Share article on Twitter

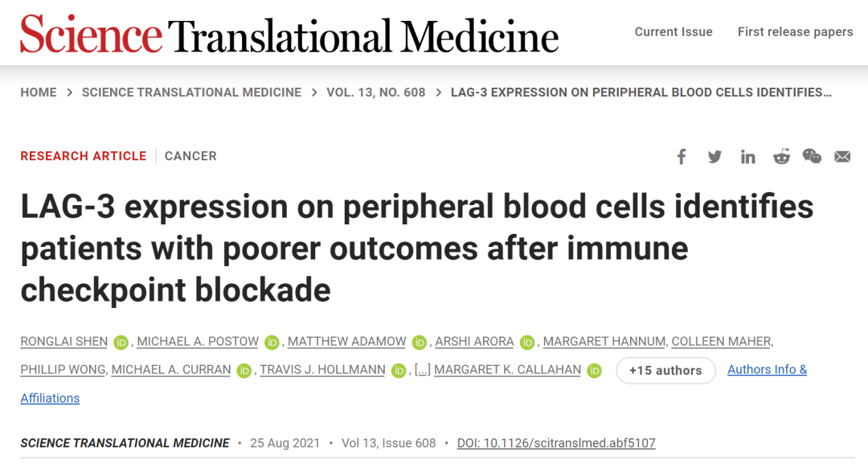click(714, 156)
